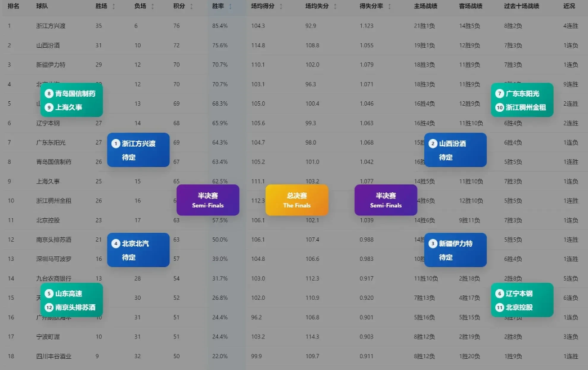This screenshot has width=588, height=370.
Task: Click seed 3 badge on 新疆伊力特 bracket card
Action: click(433, 243)
